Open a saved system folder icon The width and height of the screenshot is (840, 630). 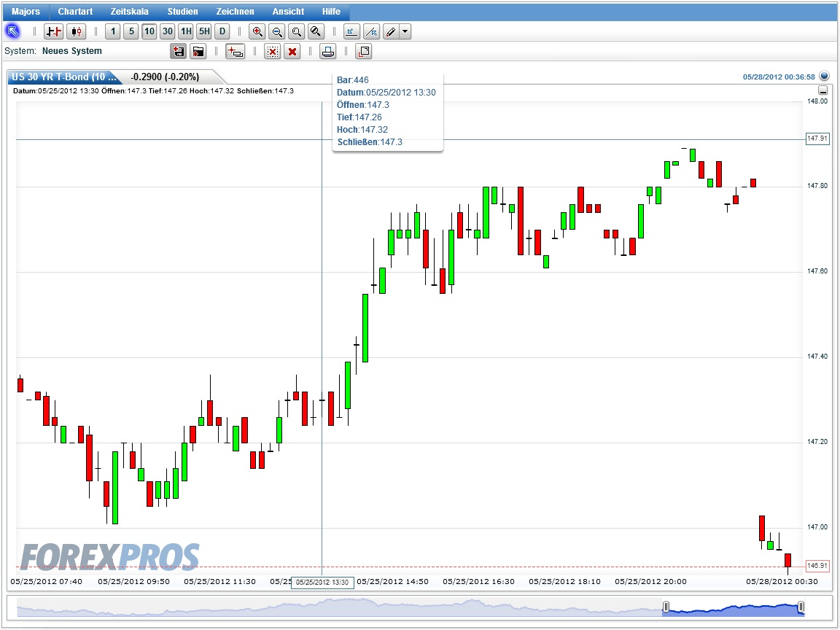[198, 52]
